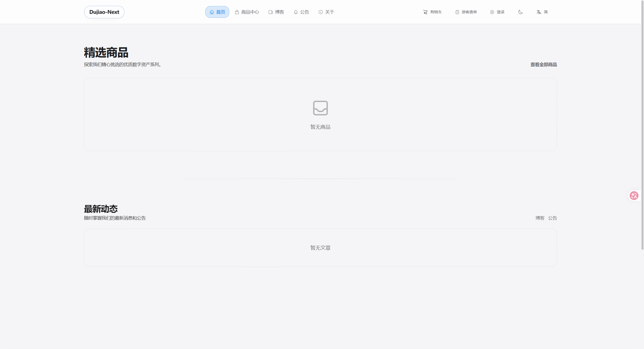Click the home icon in 首页 tab
The image size is (644, 349).
coord(212,12)
